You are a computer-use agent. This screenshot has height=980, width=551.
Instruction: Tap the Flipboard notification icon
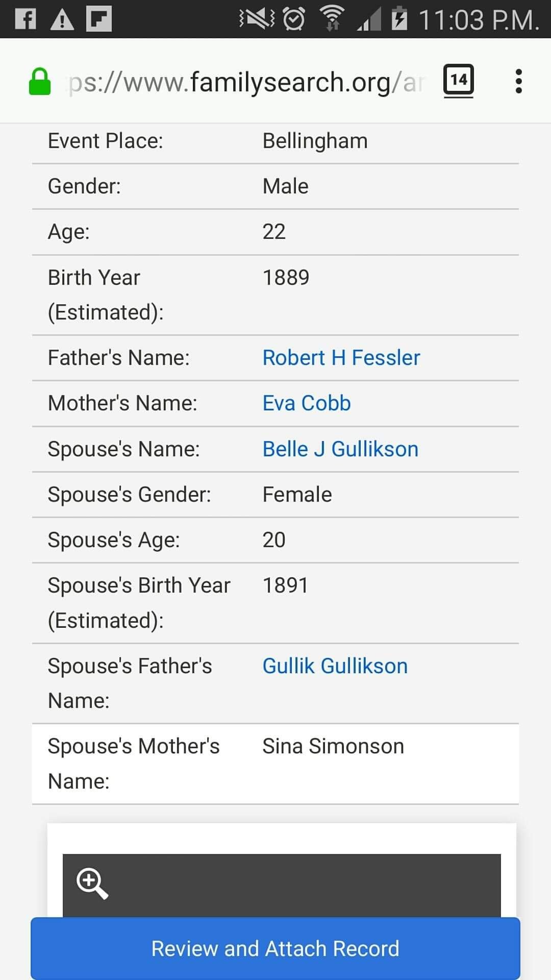pos(99,19)
